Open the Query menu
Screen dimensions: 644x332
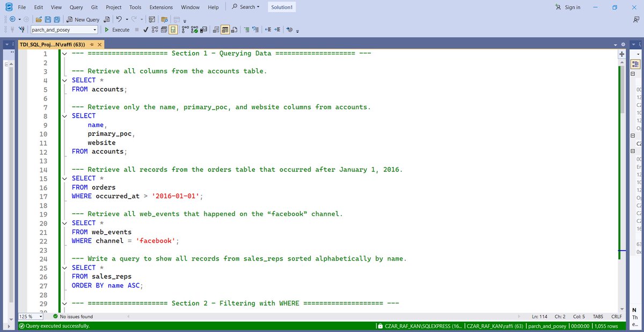click(x=76, y=8)
